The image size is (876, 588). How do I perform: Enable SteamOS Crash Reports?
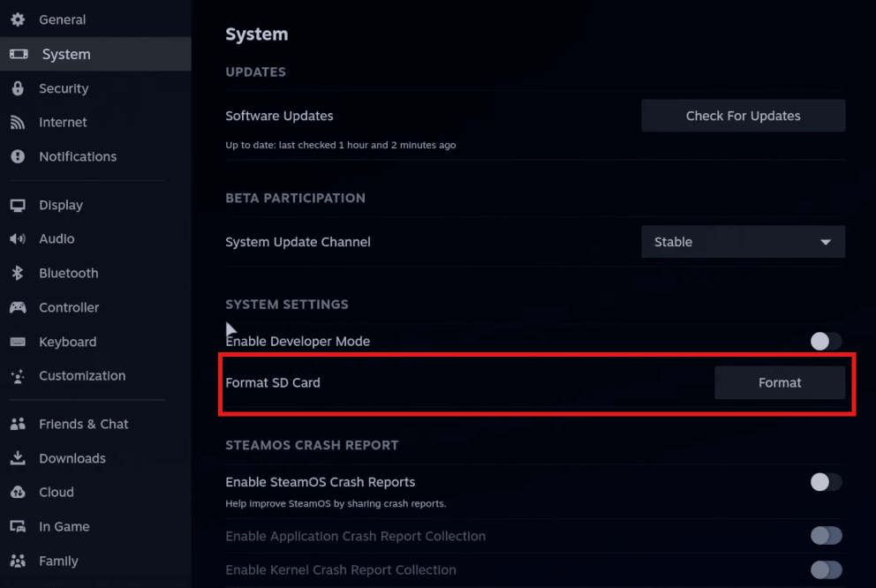pyautogui.click(x=825, y=482)
